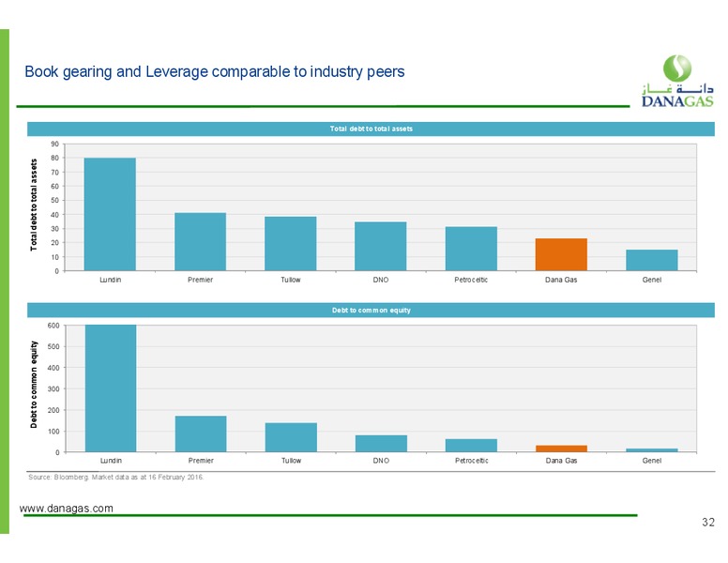Image resolution: width=728 pixels, height=563 pixels.
Task: Click 'Genel' label under bottom chart
Action: click(x=652, y=461)
